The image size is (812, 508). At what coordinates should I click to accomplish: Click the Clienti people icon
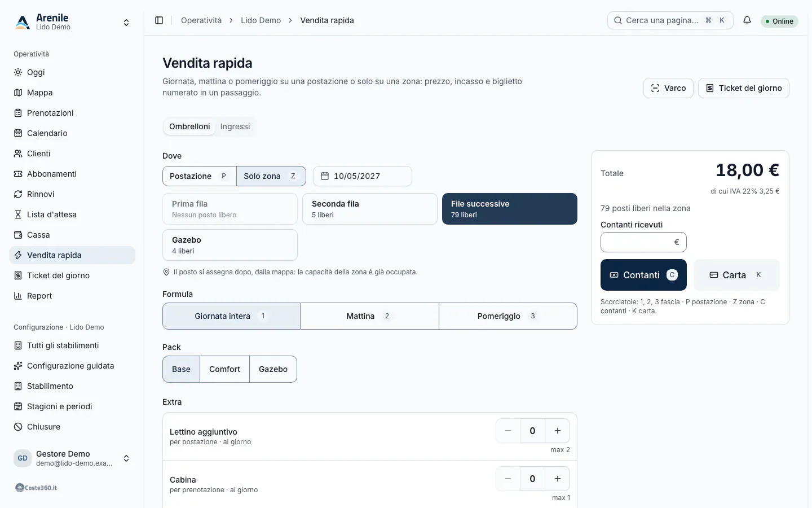click(x=18, y=154)
